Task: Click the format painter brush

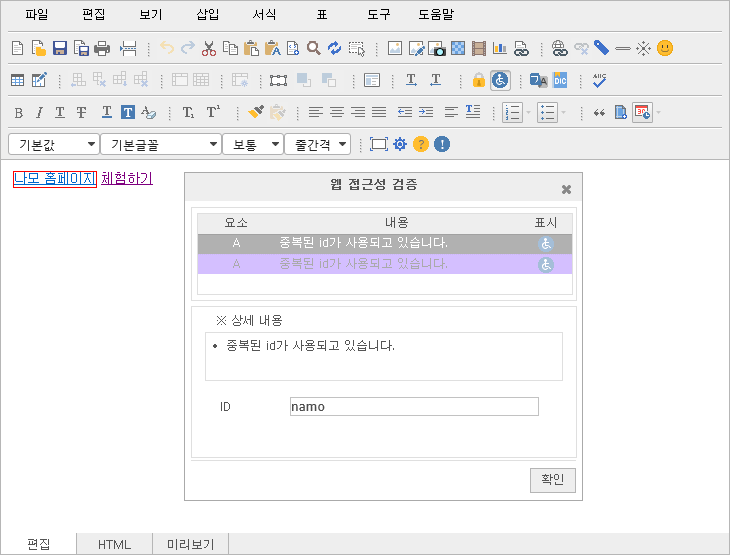Action: point(256,112)
